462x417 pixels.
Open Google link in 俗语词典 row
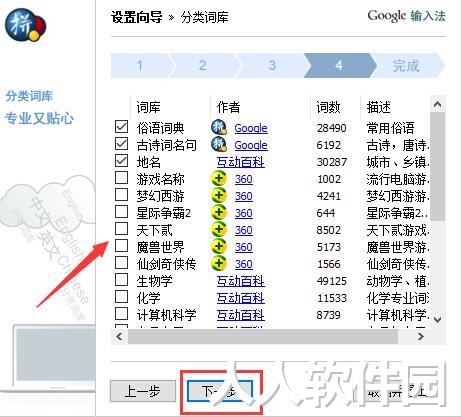coord(251,128)
